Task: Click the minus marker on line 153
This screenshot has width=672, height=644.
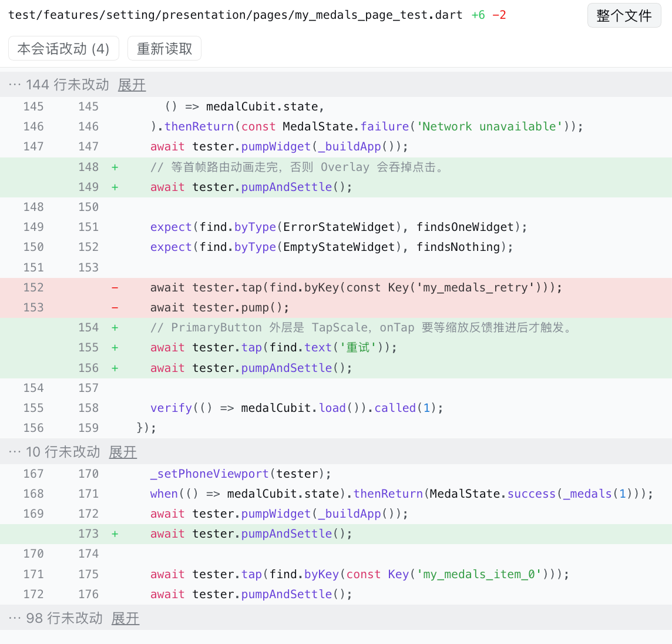Action: 115,307
